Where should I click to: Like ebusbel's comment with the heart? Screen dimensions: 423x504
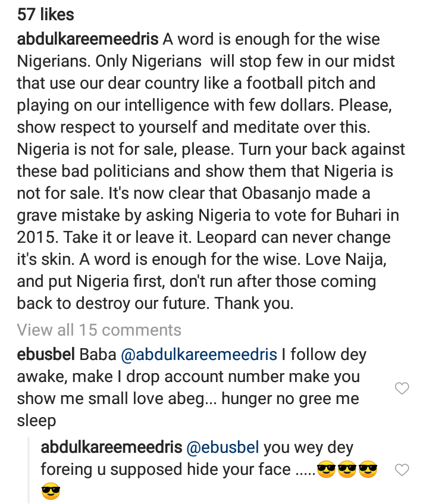pos(402,389)
